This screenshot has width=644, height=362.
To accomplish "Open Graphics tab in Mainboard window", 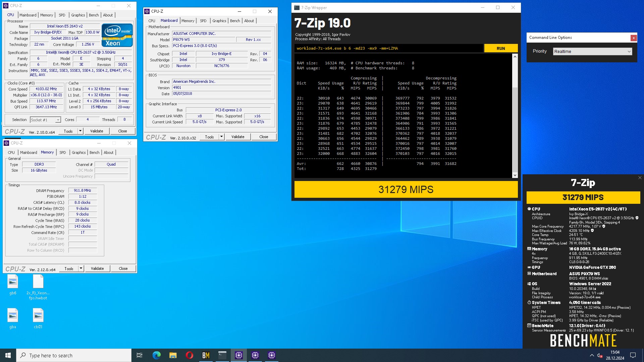I will [x=219, y=21].
